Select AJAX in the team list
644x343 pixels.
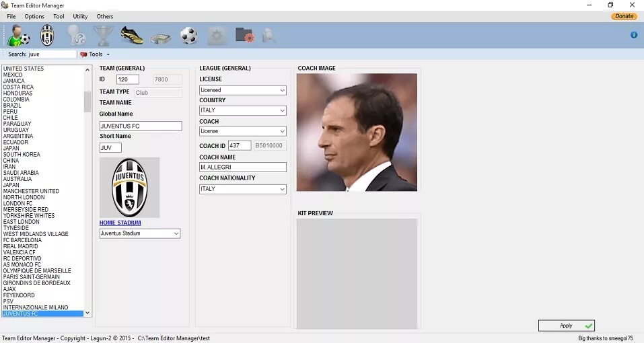pos(9,289)
